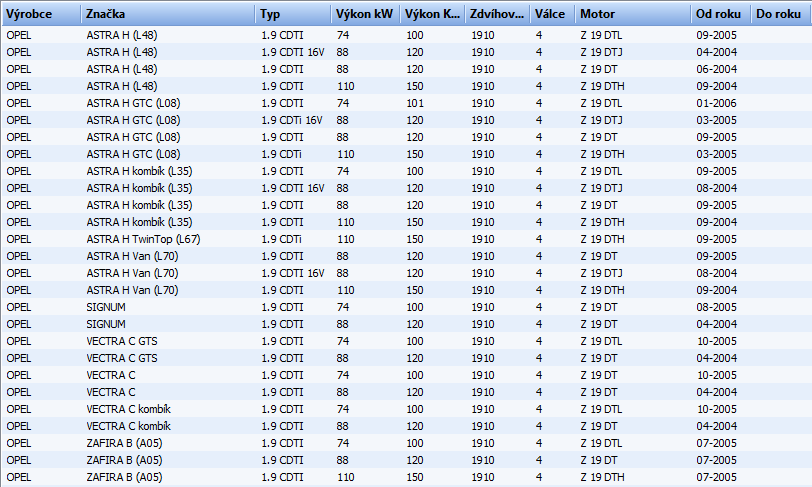Viewport: 812px width, 487px height.
Task: Click ASTRA H kombík (L35) with 110 kW
Action: click(406, 222)
